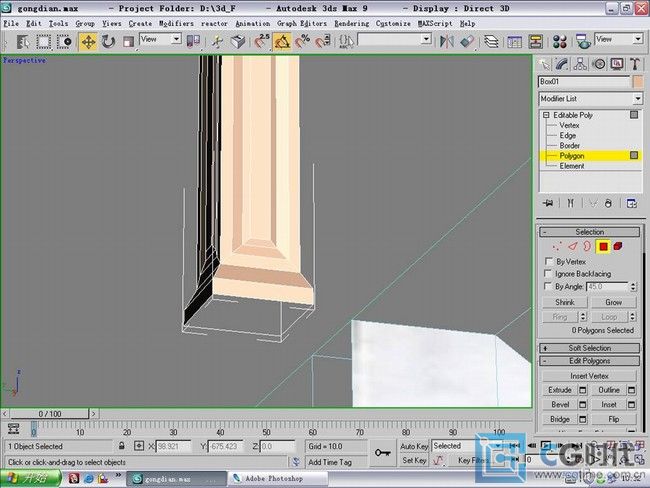Open Curve Editor from toolbar
Image resolution: width=650 pixels, height=488 pixels.
(x=514, y=41)
